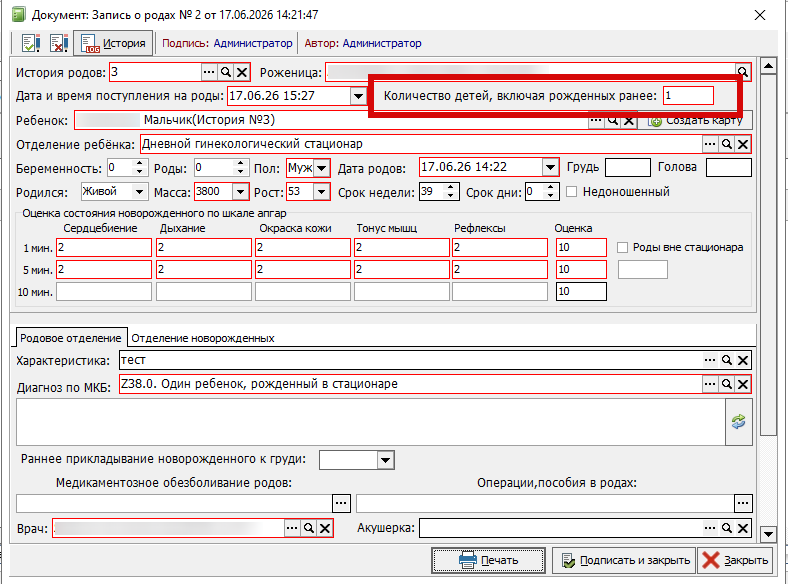Search Роженица with magnifier icon
Image resolution: width=788 pixels, height=584 pixels.
click(743, 71)
